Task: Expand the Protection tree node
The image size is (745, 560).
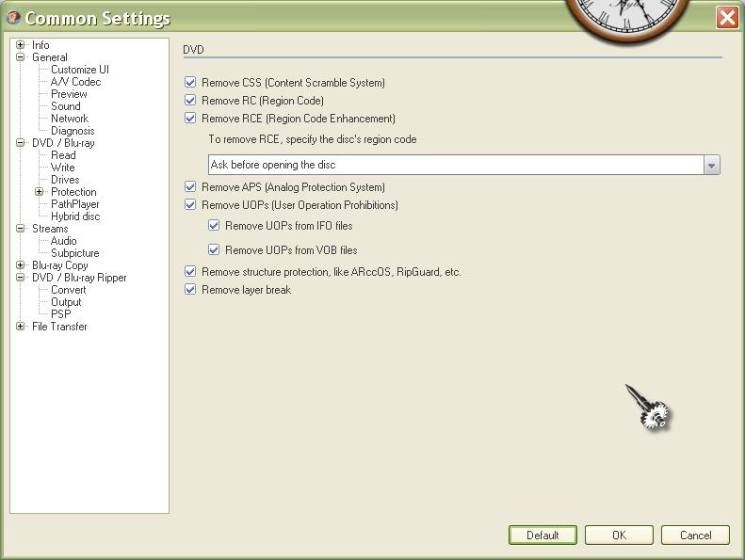Action: tap(40, 192)
